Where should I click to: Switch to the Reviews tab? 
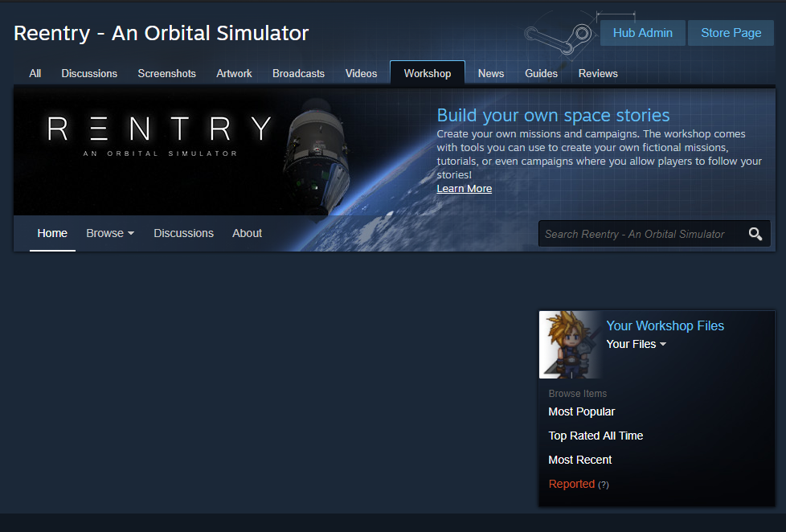pos(598,74)
